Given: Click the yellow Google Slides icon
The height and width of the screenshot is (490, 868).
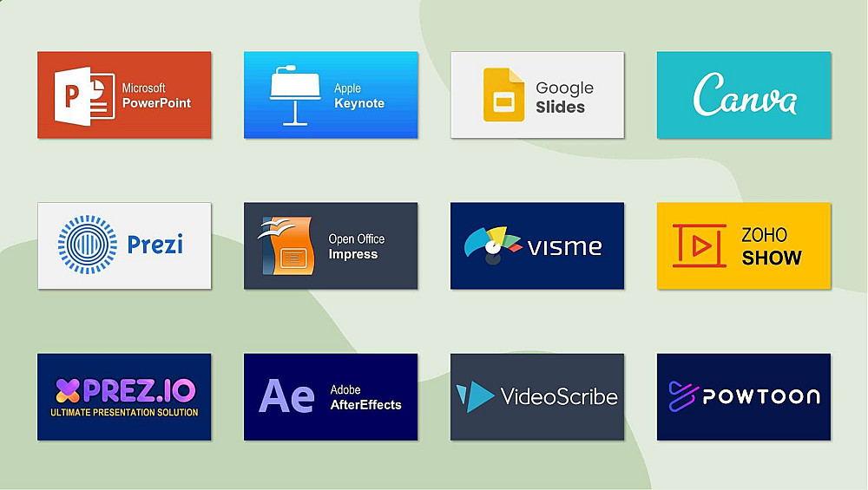Looking at the screenshot, I should pos(503,95).
